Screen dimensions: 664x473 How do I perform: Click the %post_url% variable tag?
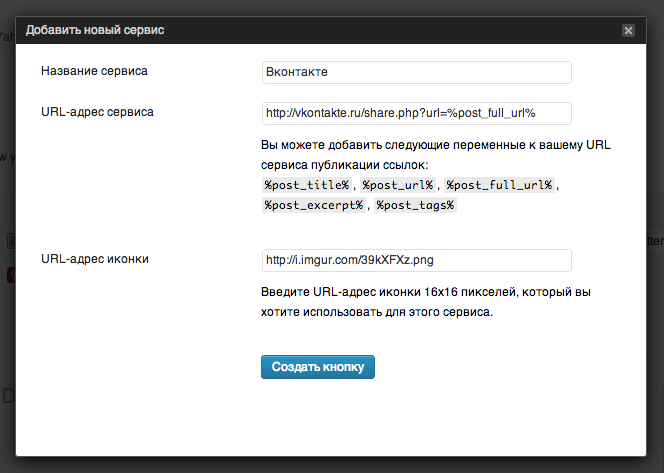(398, 185)
